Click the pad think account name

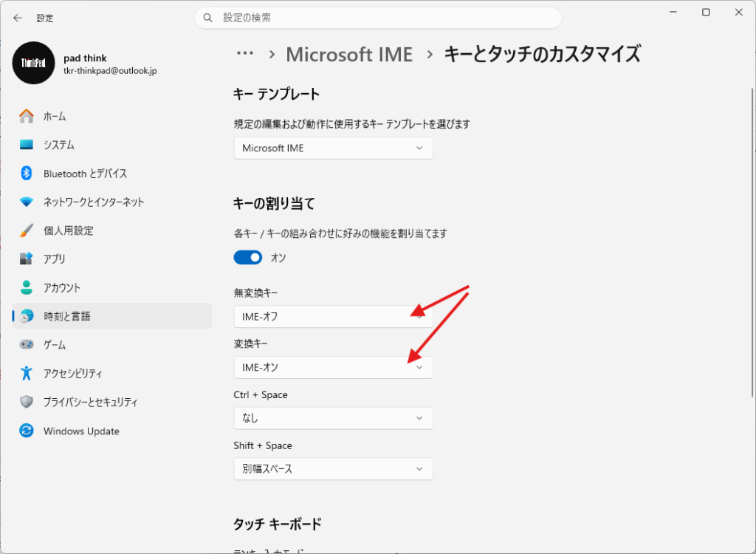86,58
